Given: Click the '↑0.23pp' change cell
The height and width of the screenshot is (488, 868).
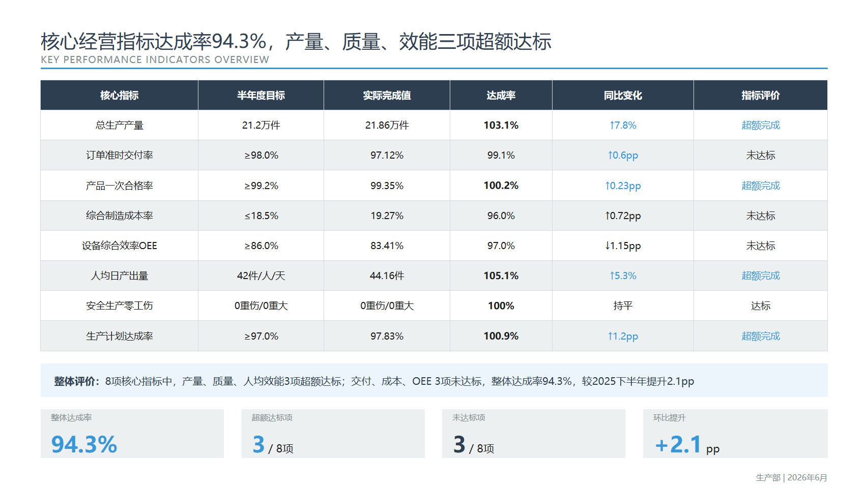Looking at the screenshot, I should (x=623, y=186).
